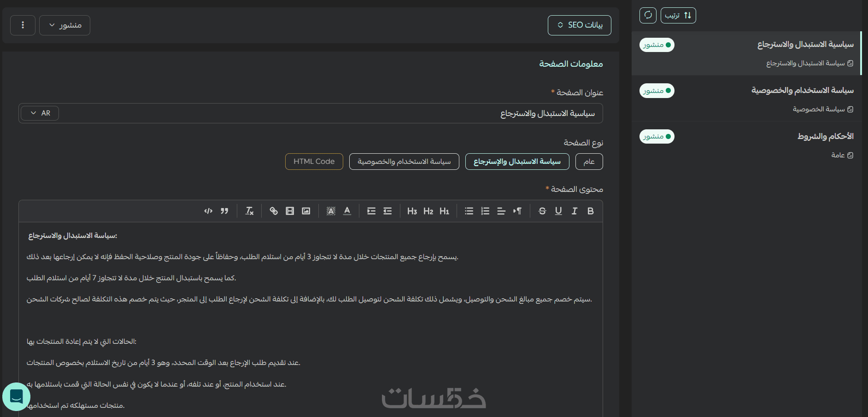The image size is (868, 417).
Task: Open the بيانات SEO section
Action: [x=580, y=25]
